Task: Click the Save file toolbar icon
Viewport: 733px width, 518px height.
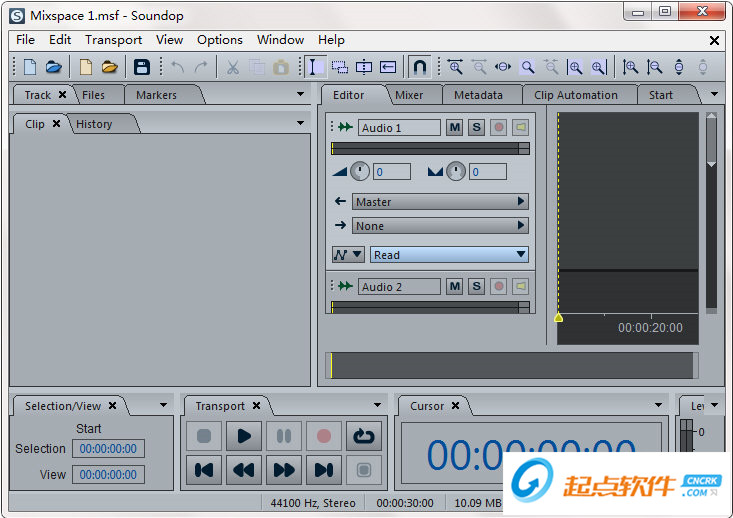Action: (142, 67)
